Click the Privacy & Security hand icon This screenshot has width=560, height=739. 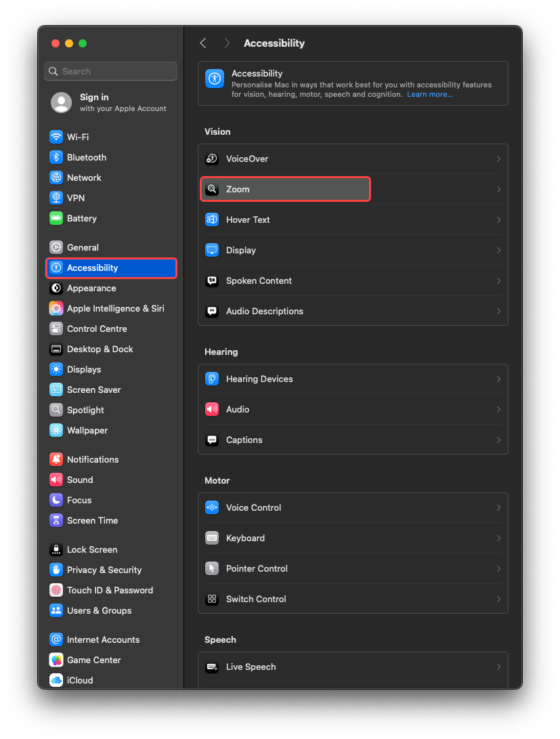click(56, 570)
